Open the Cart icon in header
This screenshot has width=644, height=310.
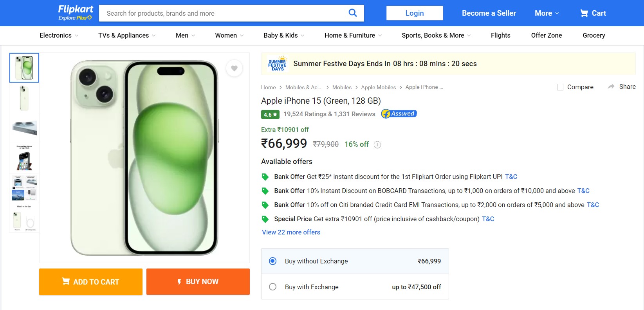coord(584,13)
